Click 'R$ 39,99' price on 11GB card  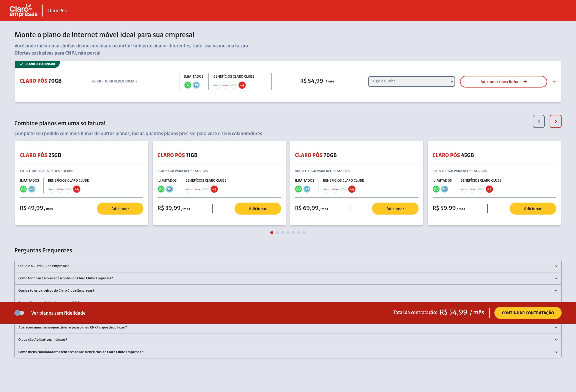click(169, 208)
